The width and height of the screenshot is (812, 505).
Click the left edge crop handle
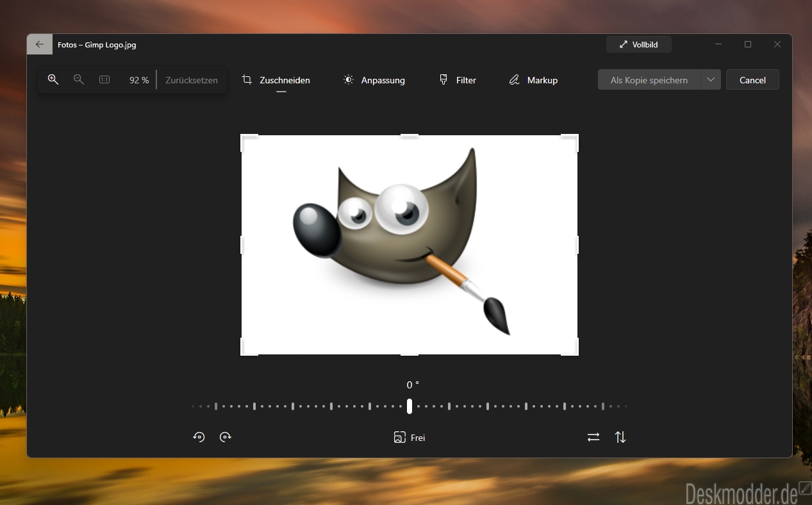click(242, 245)
